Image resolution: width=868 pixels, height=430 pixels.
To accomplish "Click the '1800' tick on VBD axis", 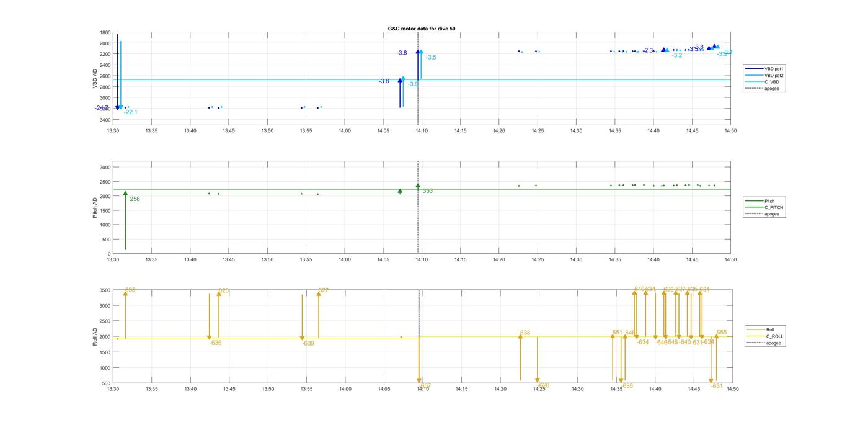I will coord(105,32).
